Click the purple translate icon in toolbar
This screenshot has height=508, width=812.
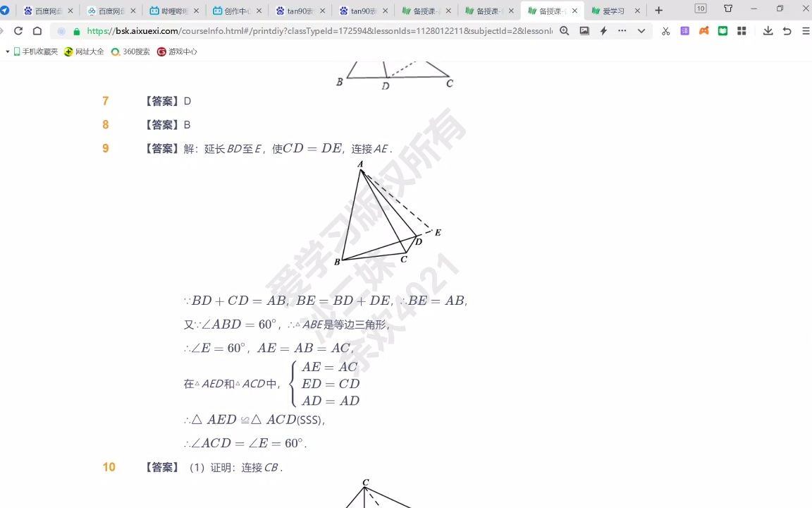pyautogui.click(x=685, y=32)
